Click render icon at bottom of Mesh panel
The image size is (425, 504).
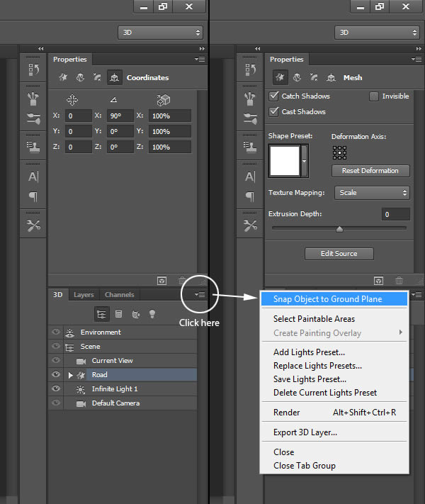pyautogui.click(x=379, y=281)
